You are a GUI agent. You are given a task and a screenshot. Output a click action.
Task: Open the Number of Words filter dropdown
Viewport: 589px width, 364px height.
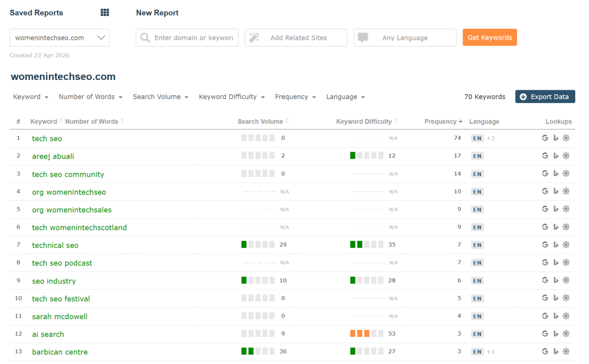90,97
